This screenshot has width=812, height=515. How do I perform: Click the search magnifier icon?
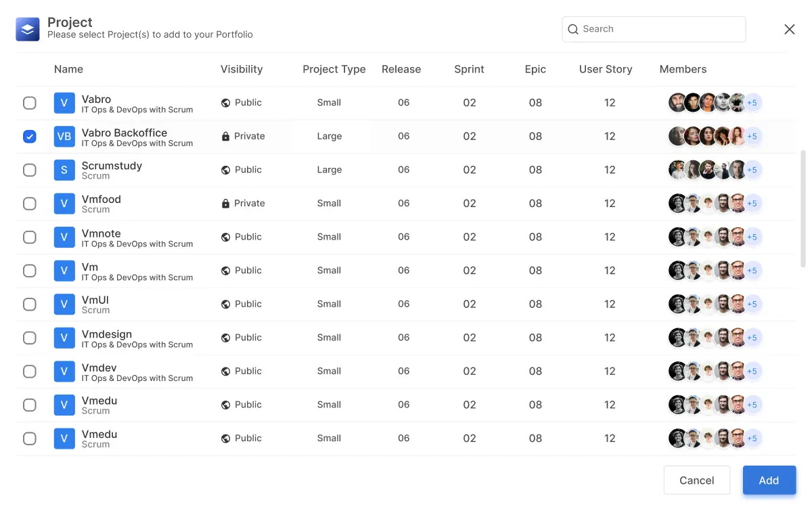[x=573, y=29]
